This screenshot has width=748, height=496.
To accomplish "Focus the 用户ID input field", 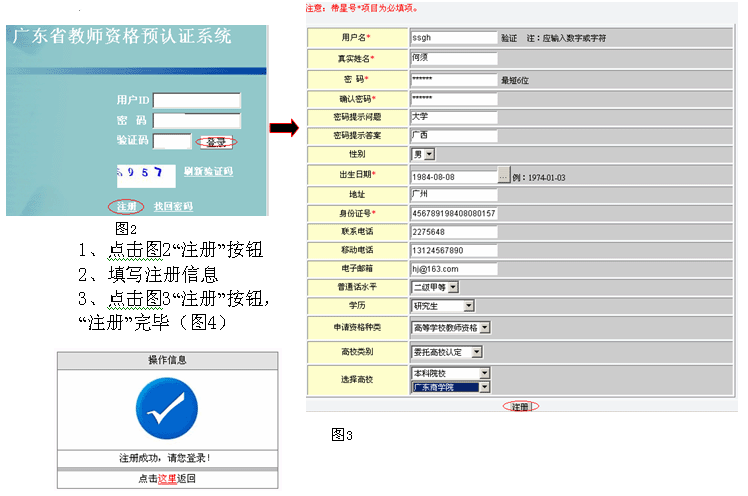I will (197, 100).
